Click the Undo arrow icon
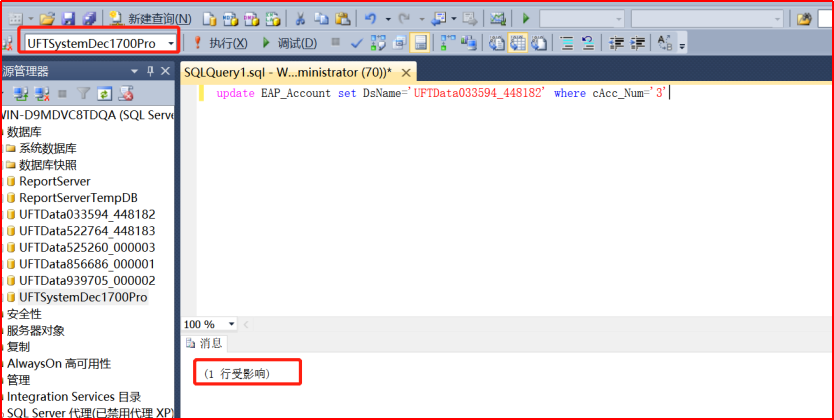Screen dimensions: 834x420 point(371,18)
